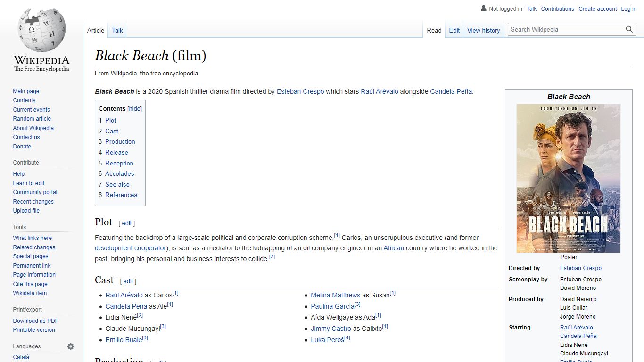
Task: Hide the Contents table
Action: coord(135,108)
